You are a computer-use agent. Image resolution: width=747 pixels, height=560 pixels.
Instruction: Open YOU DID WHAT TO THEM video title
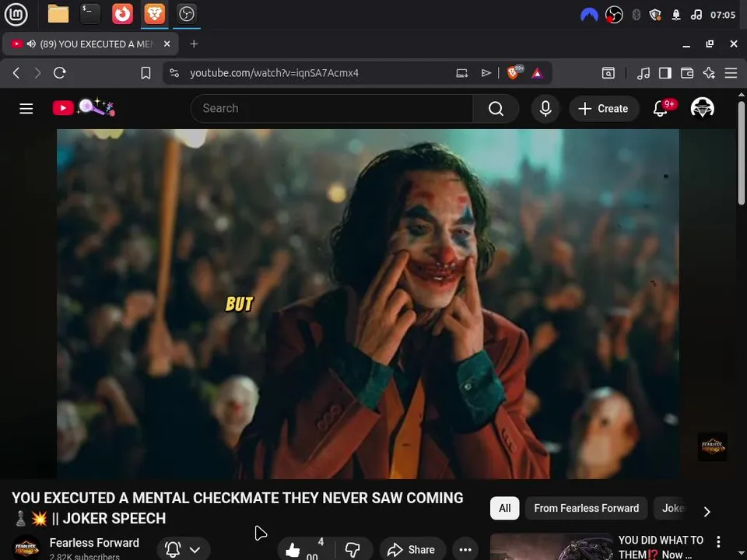click(661, 547)
